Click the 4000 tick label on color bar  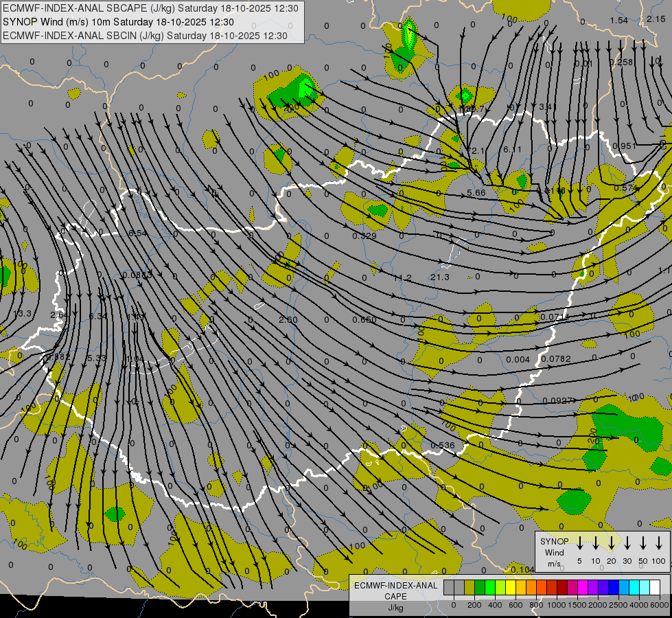(639, 605)
